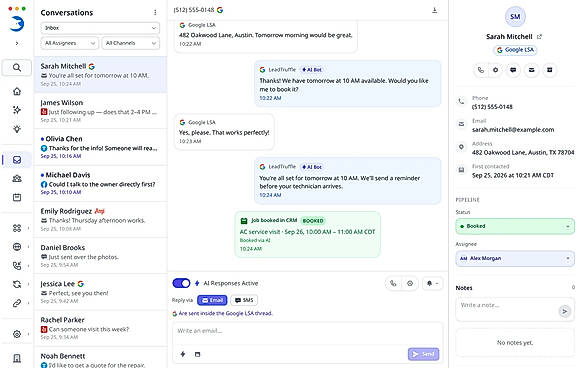Open the phone calls icon in sidebar
The width and height of the screenshot is (581, 368).
pos(17,265)
